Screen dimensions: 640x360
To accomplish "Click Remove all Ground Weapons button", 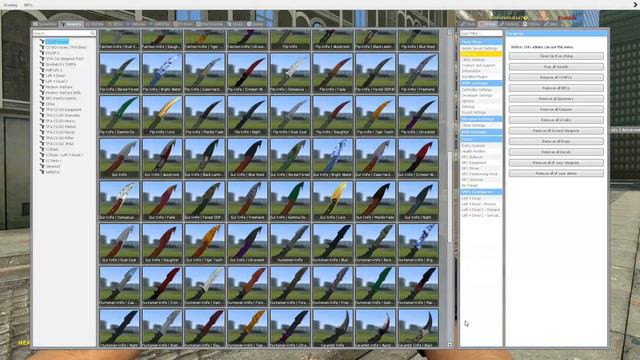I will [x=556, y=131].
